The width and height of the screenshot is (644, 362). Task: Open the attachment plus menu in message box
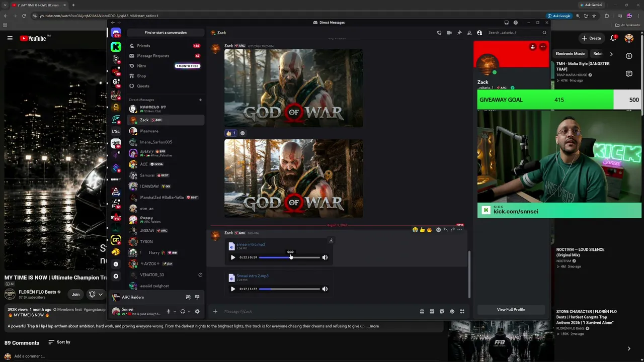[215, 311]
